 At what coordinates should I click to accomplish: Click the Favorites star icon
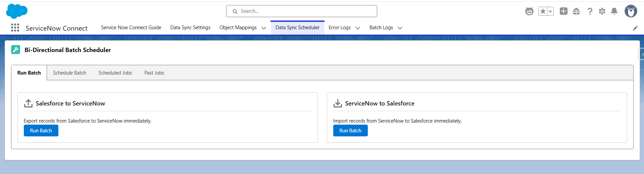pos(543,11)
